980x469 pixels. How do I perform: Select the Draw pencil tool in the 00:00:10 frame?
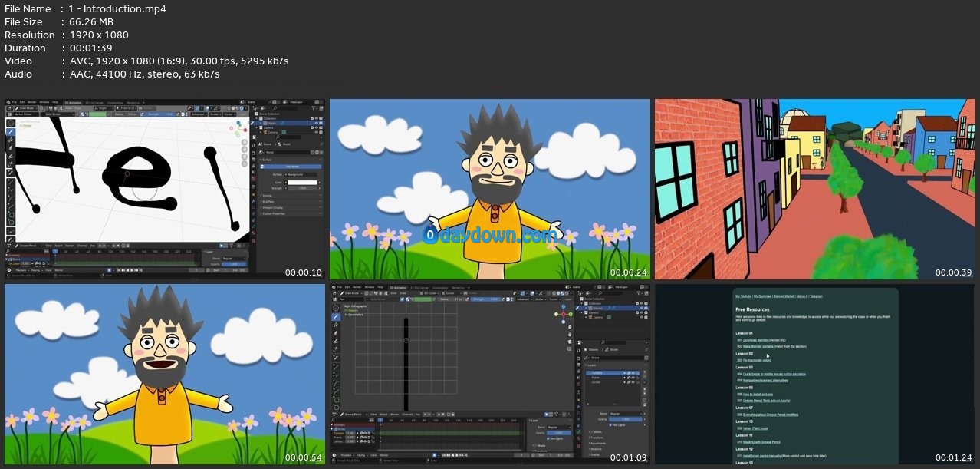tap(11, 131)
